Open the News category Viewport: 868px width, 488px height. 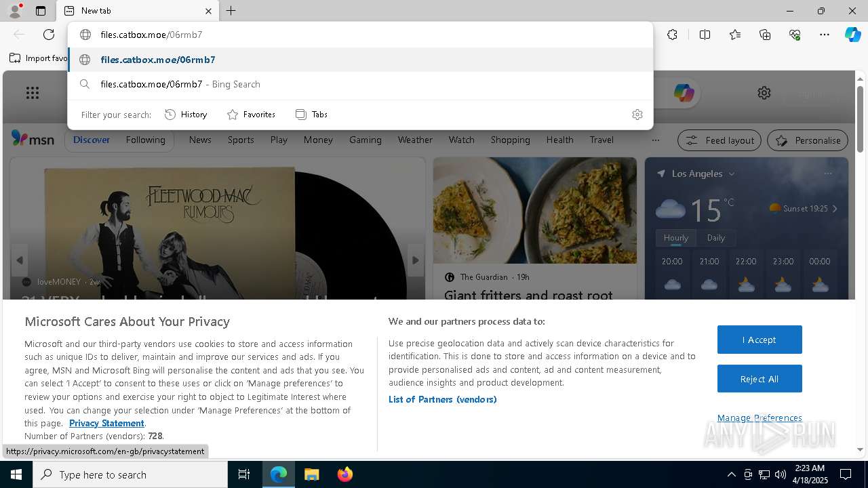pyautogui.click(x=200, y=140)
